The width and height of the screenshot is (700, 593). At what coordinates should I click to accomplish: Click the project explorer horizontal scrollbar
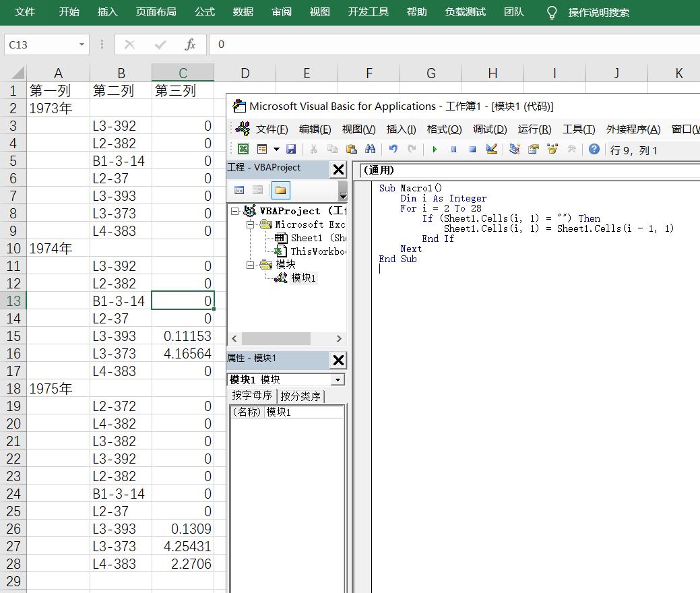[x=276, y=338]
